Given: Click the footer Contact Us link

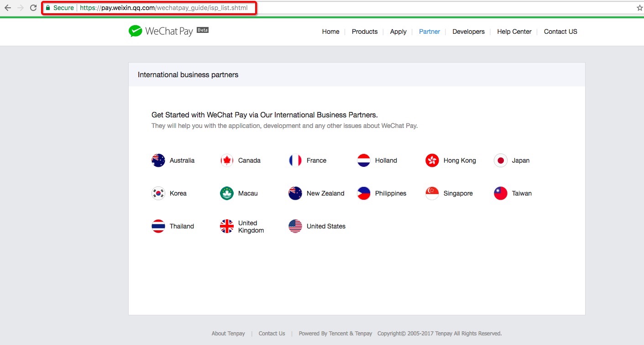Looking at the screenshot, I should [272, 334].
